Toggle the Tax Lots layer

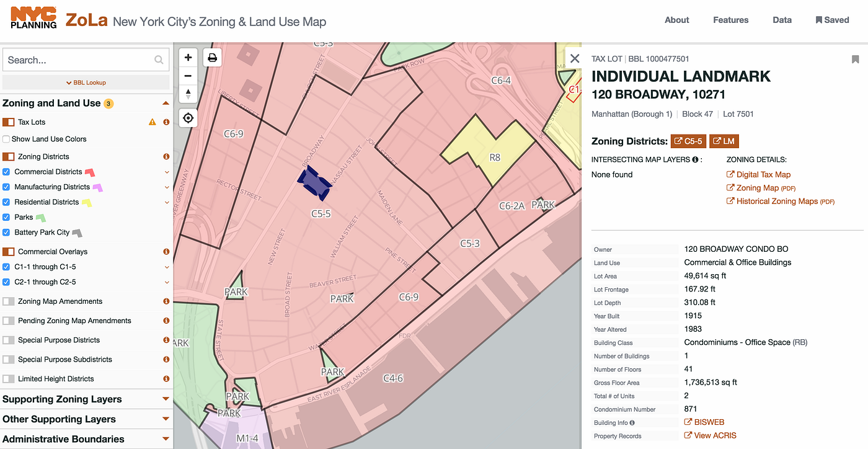click(9, 122)
